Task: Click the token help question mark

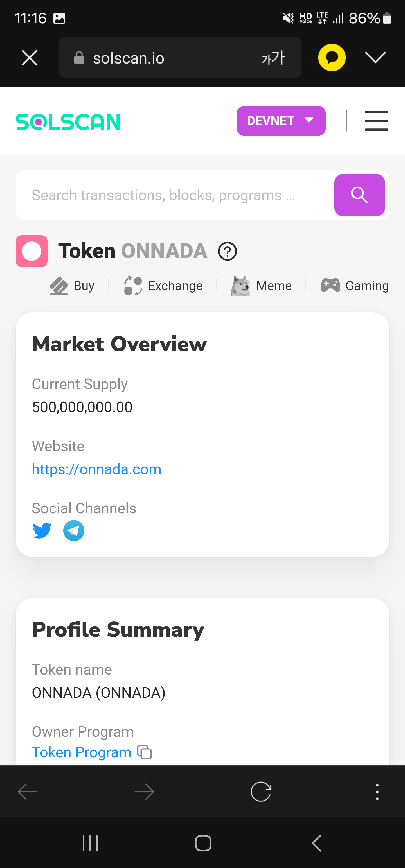Action: tap(227, 251)
